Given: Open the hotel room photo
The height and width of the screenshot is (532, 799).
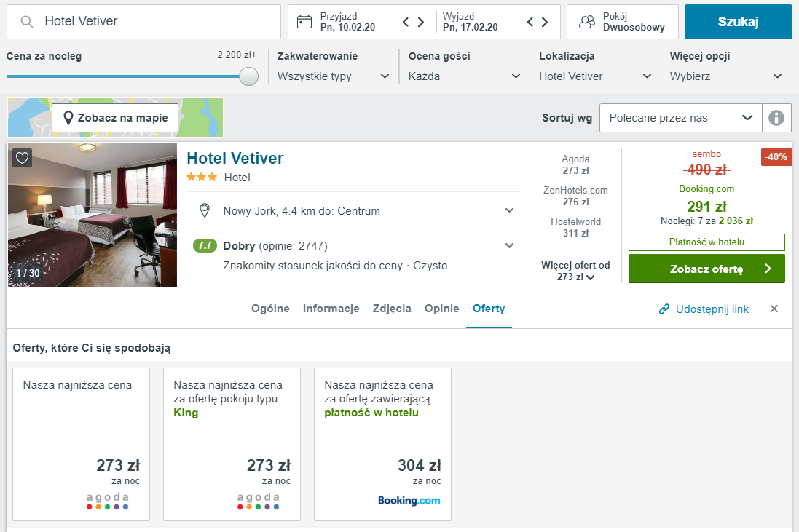Looking at the screenshot, I should (93, 215).
